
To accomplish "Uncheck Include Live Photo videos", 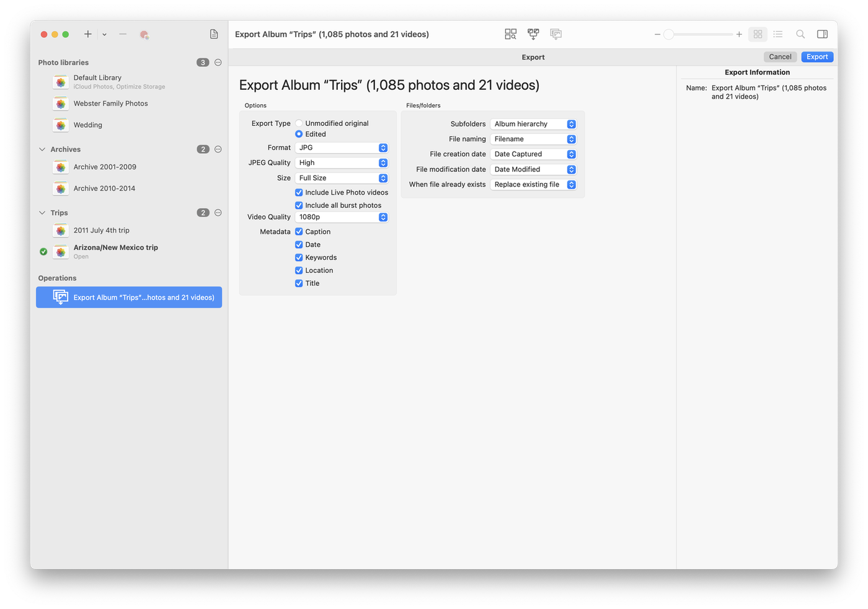I will 299,193.
